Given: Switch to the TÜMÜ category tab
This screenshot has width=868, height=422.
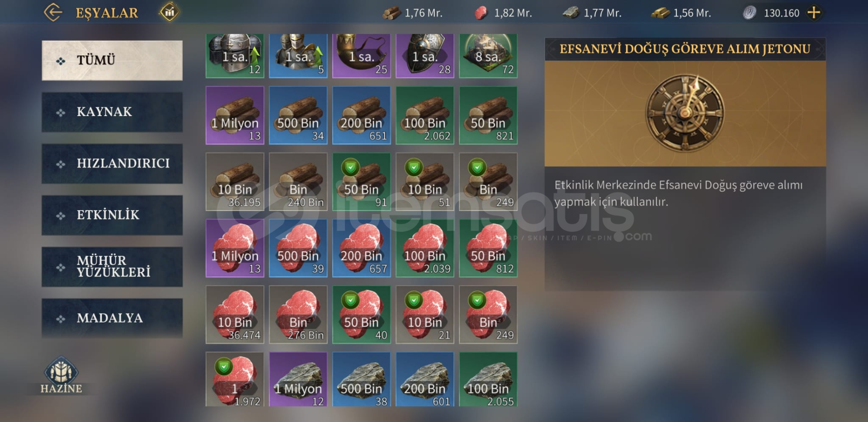Looking at the screenshot, I should (x=112, y=61).
